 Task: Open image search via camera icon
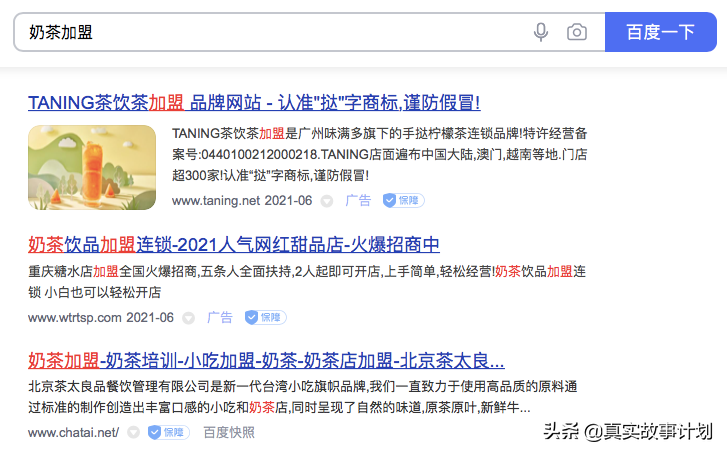(x=577, y=32)
